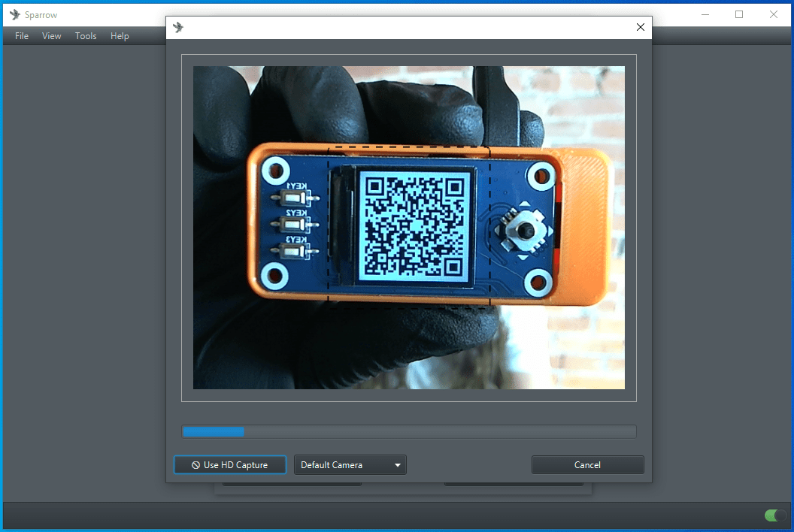
Task: Open the Help menu
Action: tap(120, 36)
